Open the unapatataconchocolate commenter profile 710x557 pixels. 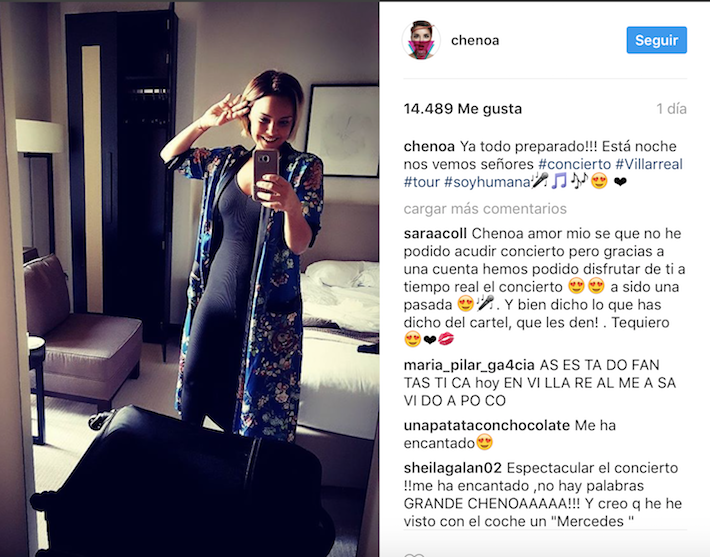(487, 425)
